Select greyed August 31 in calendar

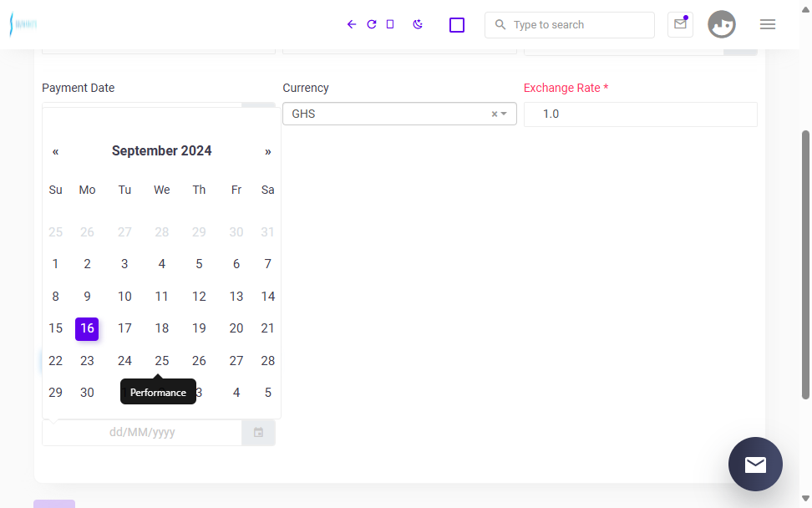coord(267,232)
